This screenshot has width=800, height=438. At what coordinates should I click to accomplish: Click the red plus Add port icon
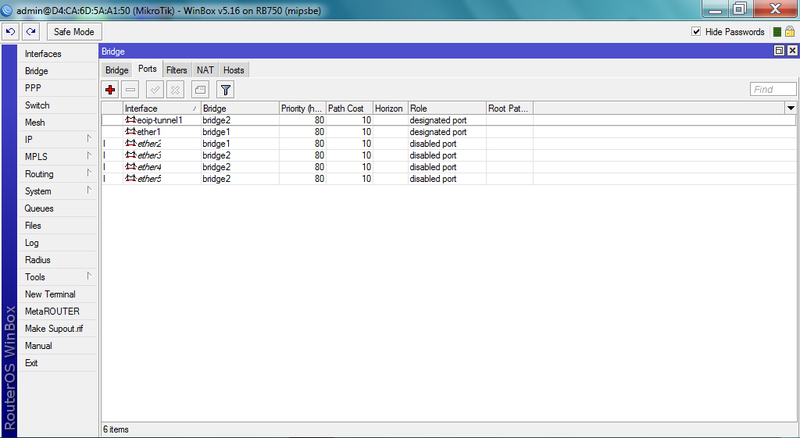pyautogui.click(x=110, y=90)
